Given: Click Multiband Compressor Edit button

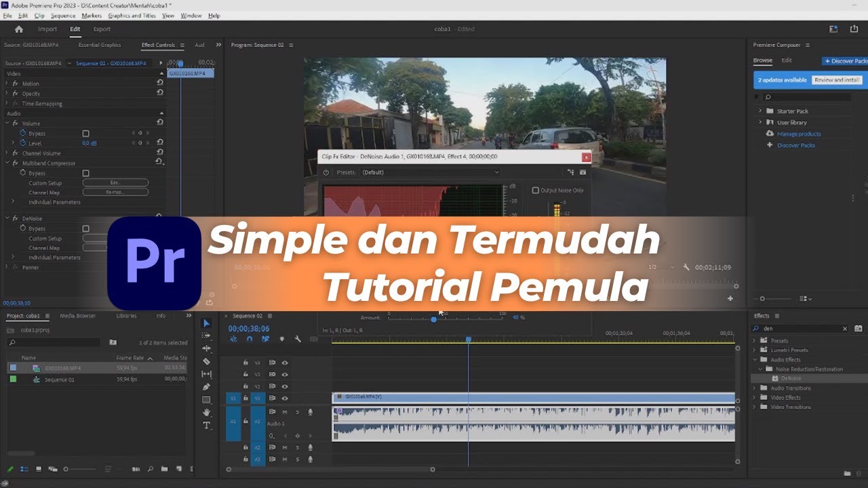Looking at the screenshot, I should [115, 183].
